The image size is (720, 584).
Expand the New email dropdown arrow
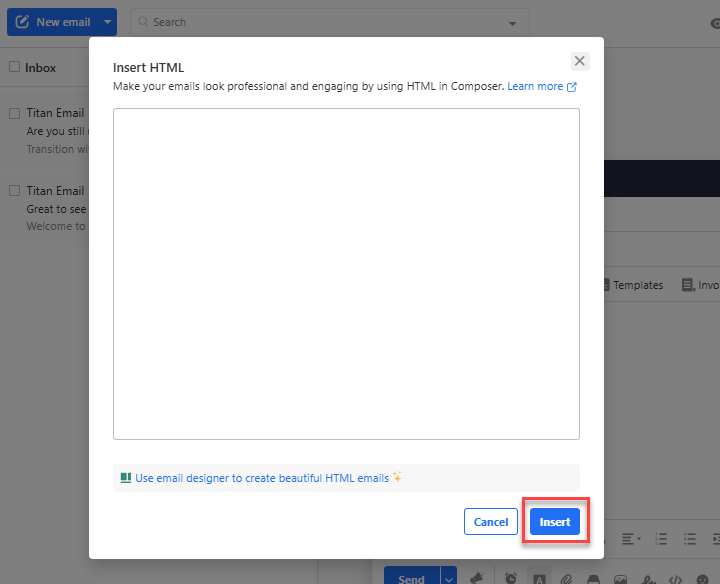point(107,22)
